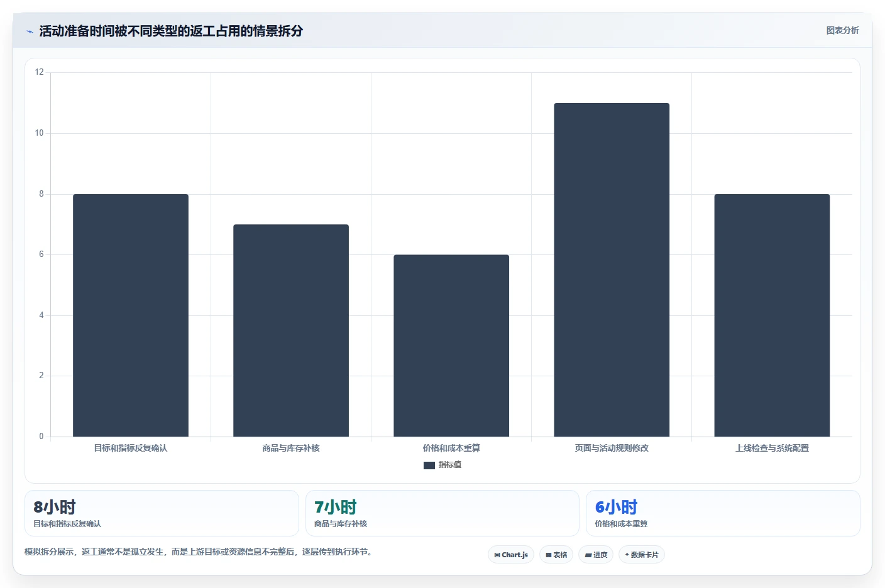Click the 上线检查与系统配置 bar in the chart
The width and height of the screenshot is (885, 588).
point(772,315)
